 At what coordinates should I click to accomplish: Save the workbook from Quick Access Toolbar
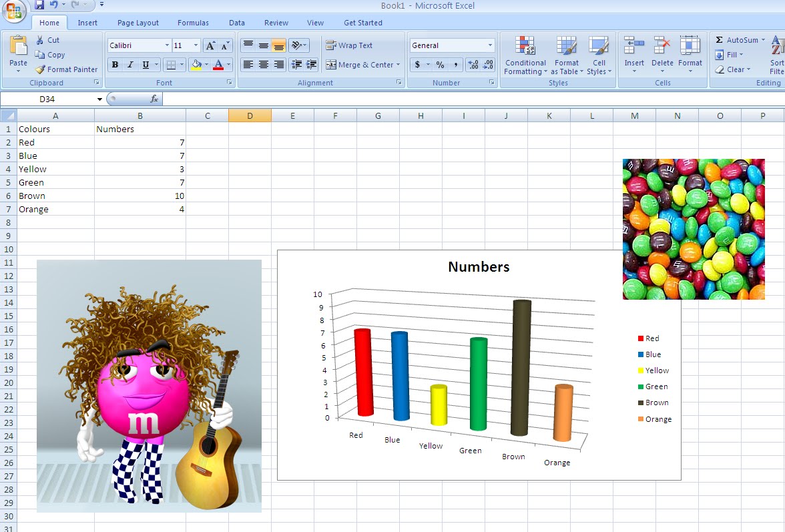(39, 5)
